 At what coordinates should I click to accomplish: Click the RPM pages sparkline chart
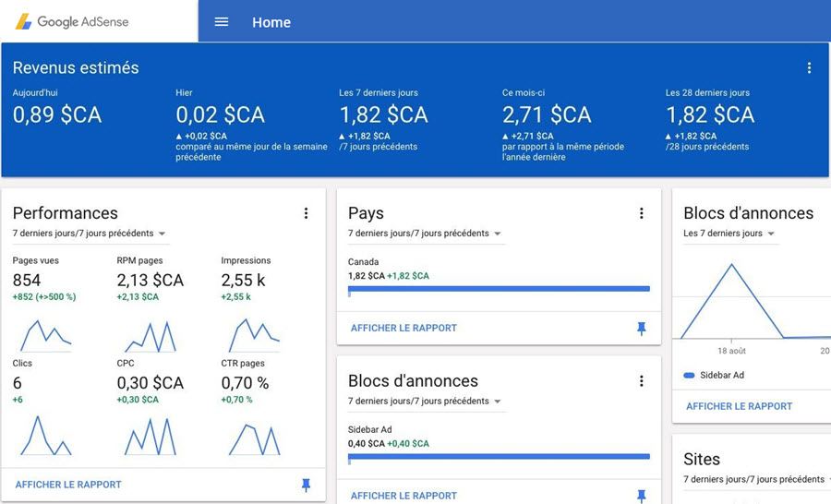[150, 336]
